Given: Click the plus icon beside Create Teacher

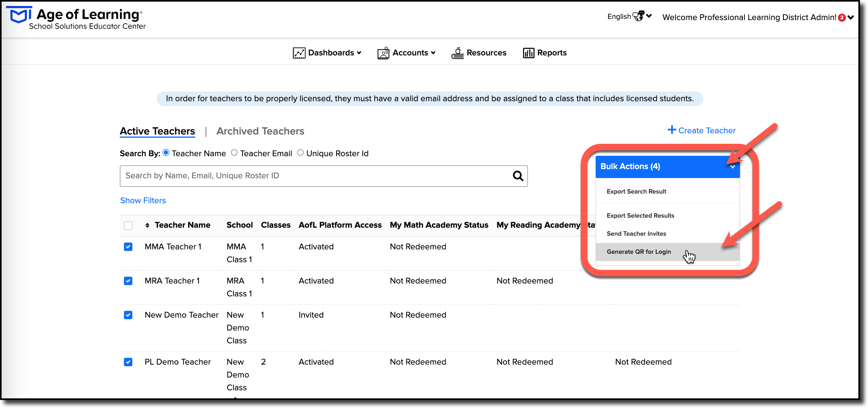Looking at the screenshot, I should pos(671,130).
